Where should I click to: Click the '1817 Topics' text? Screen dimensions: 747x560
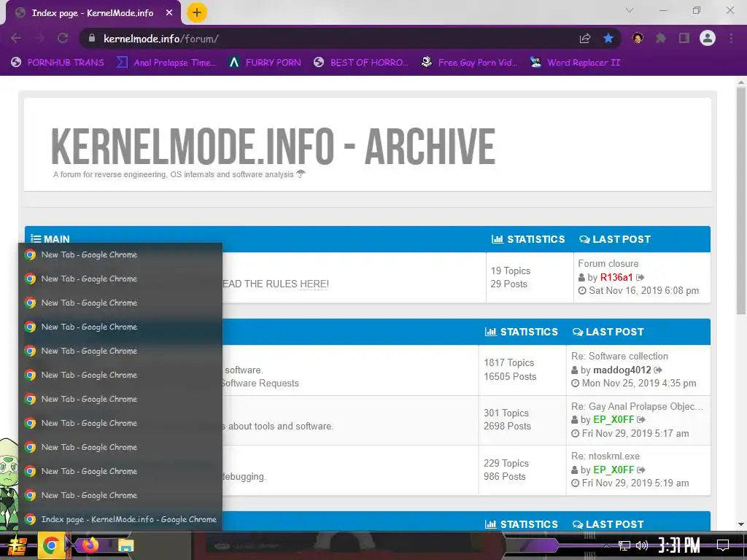[x=508, y=363]
